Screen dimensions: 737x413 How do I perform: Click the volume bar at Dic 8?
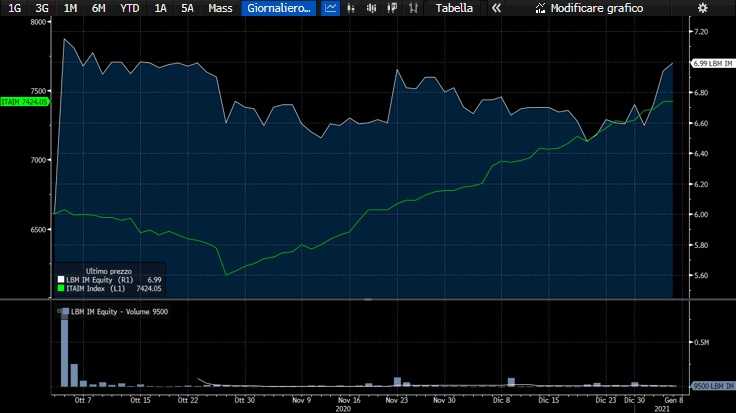click(511, 382)
